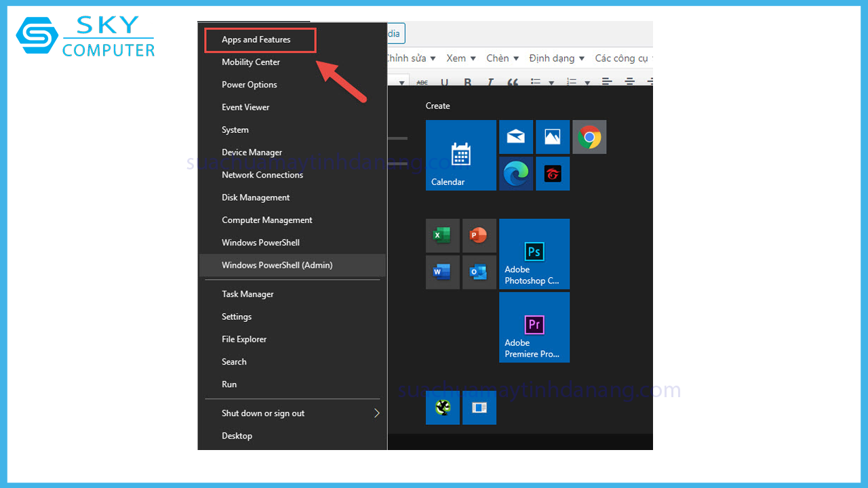The image size is (868, 488).
Task: Launch PowerPoint from the Start tiles
Action: pyautogui.click(x=479, y=236)
